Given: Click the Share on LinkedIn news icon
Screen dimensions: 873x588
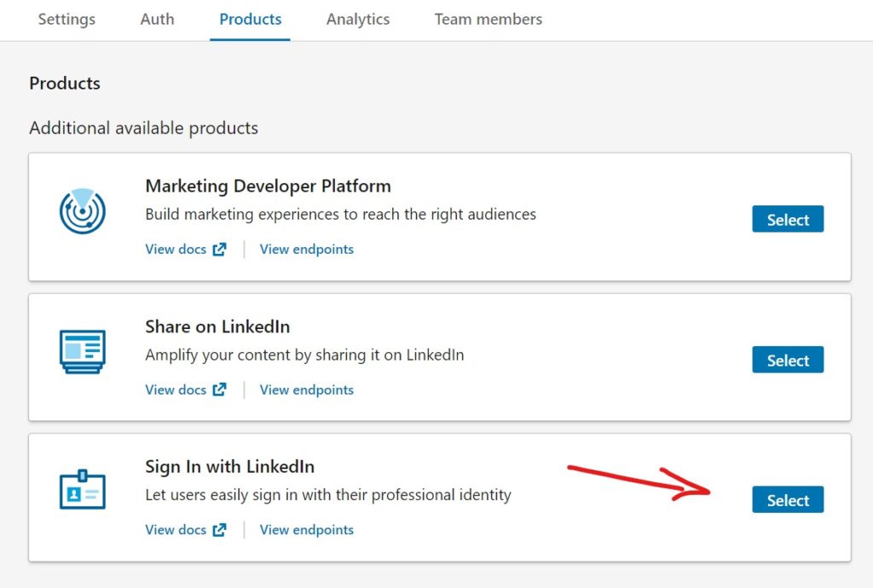Looking at the screenshot, I should click(83, 352).
